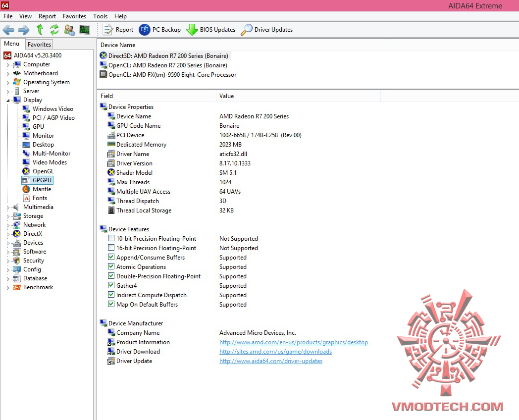Select OpenCL: AMD Radeon R7 200 device

click(x=164, y=65)
